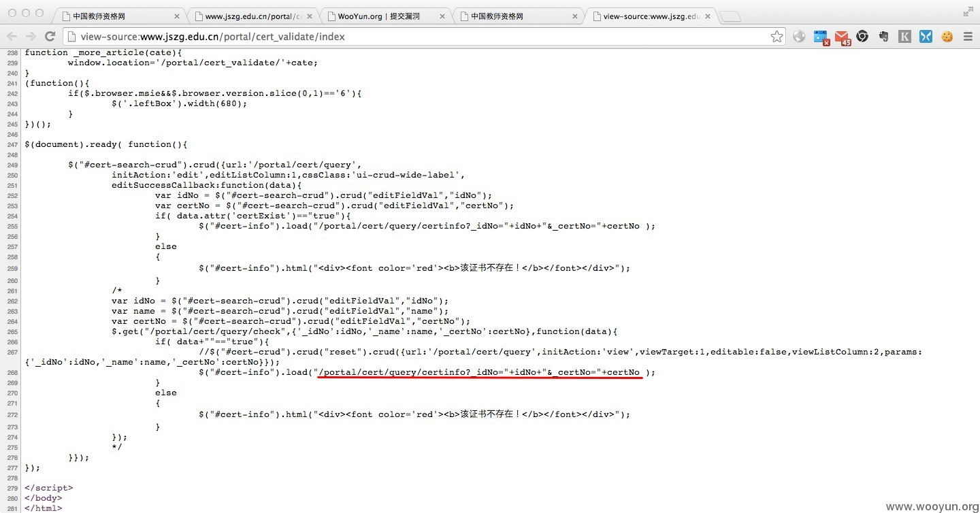Viewport: 980px width, 513px height.
Task: Click the commented crud reset line 267
Action: click(560, 352)
